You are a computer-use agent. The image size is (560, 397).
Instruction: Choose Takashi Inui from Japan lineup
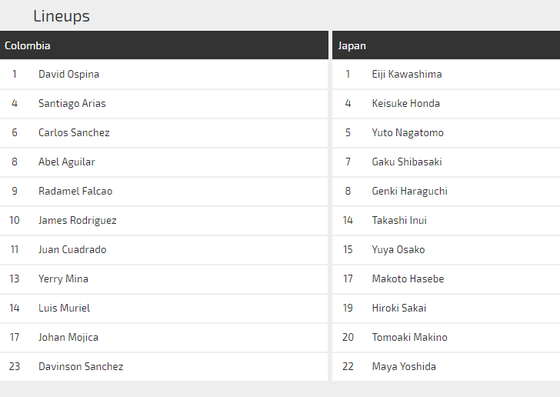399,221
